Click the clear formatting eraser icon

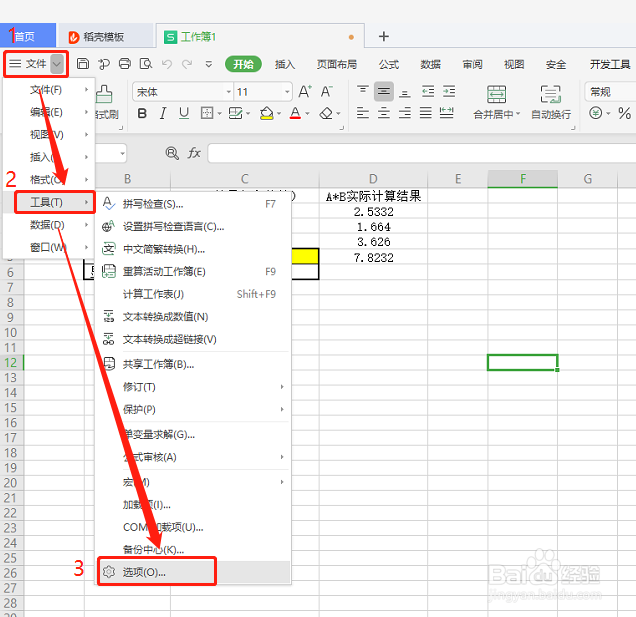coord(326,113)
